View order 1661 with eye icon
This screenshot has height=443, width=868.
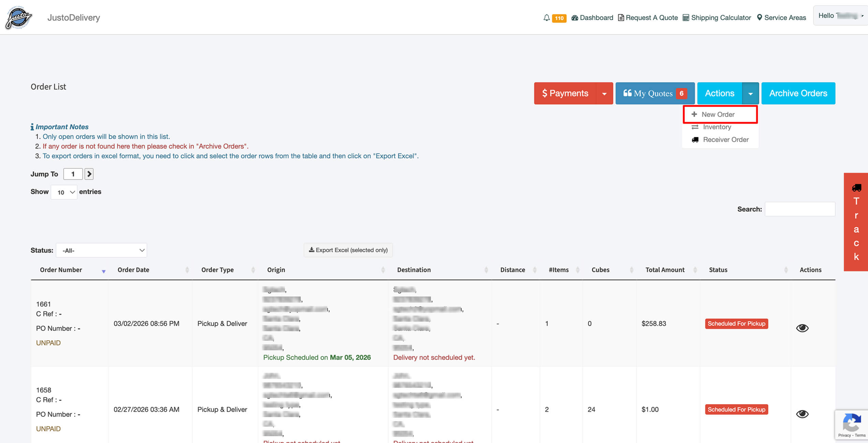click(x=802, y=328)
